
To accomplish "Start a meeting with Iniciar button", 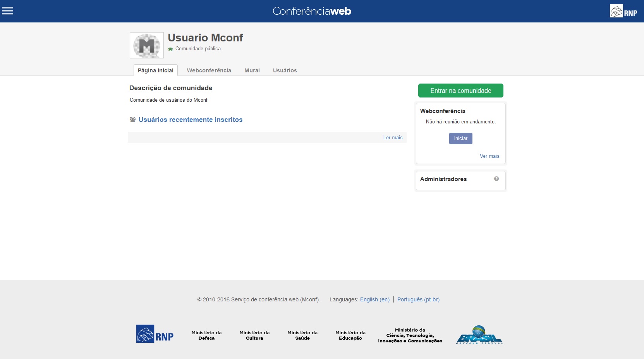I will point(460,138).
